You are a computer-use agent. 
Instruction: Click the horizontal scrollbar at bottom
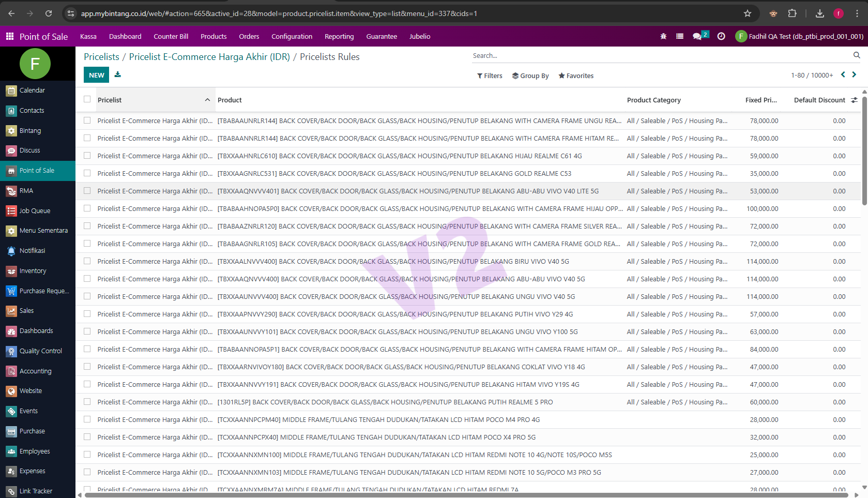coord(465,495)
